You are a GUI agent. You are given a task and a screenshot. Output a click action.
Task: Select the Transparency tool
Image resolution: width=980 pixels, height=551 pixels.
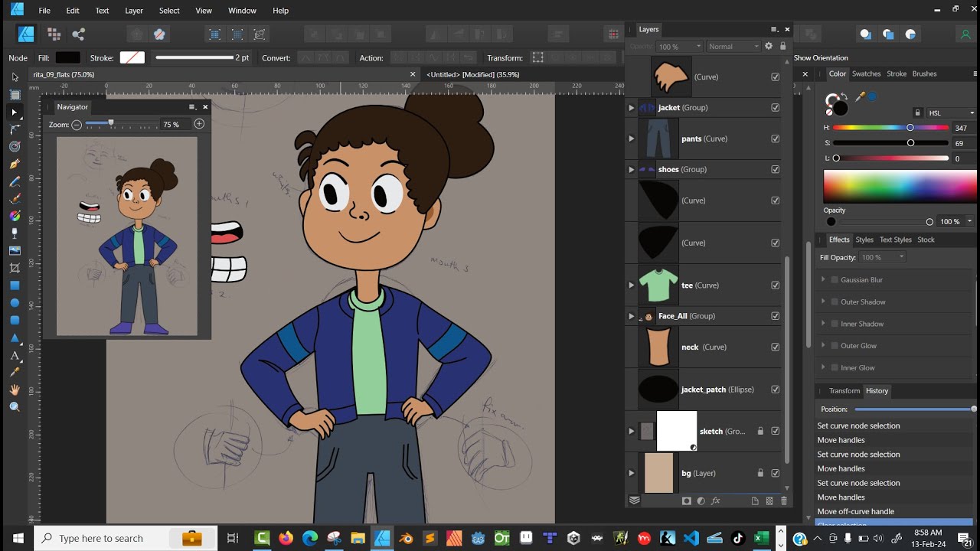tap(15, 233)
